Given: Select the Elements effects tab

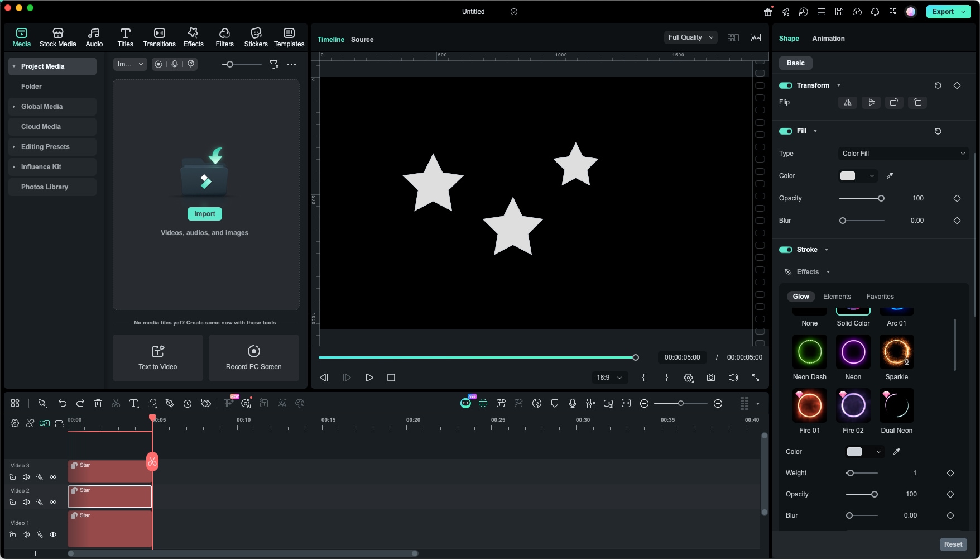Looking at the screenshot, I should point(837,297).
